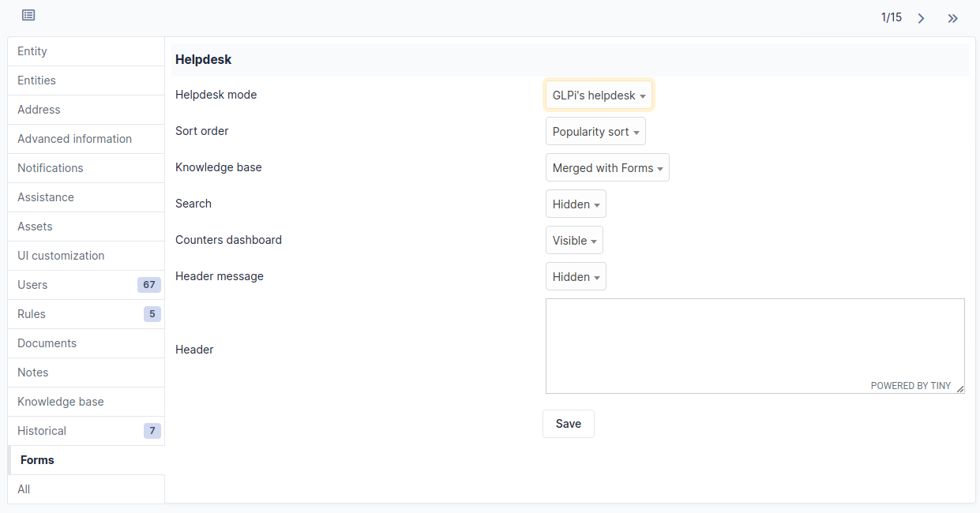Open the Header message visibility dropdown
980x513 pixels.
[x=575, y=276]
